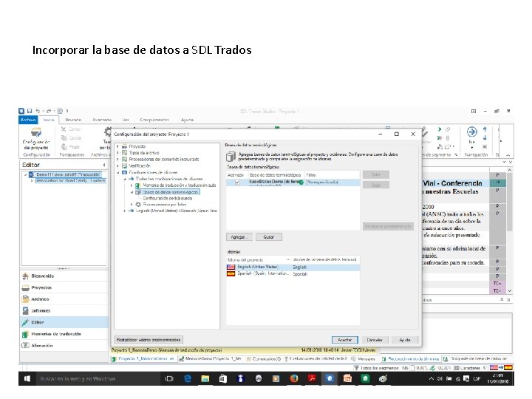Screen dimensions: 532x399
Task: Open the Informes view from sidebar
Action: [64, 311]
